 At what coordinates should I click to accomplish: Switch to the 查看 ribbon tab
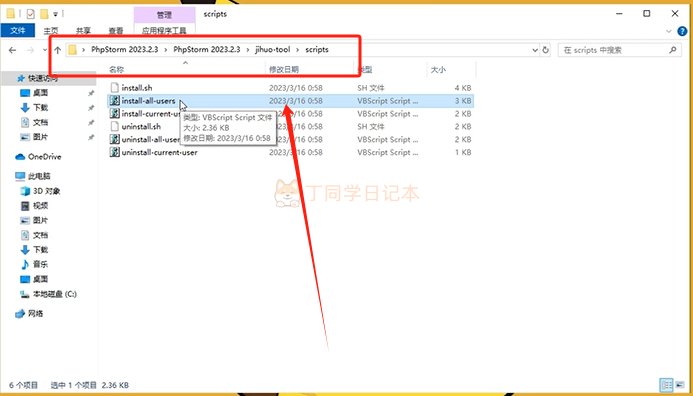pyautogui.click(x=116, y=31)
